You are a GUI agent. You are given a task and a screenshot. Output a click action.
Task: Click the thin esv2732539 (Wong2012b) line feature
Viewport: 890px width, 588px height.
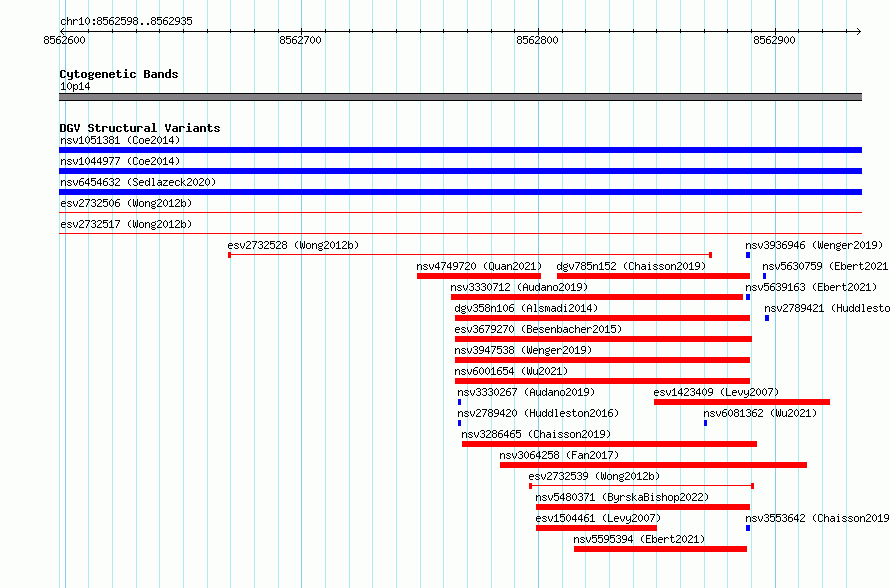tap(641, 486)
